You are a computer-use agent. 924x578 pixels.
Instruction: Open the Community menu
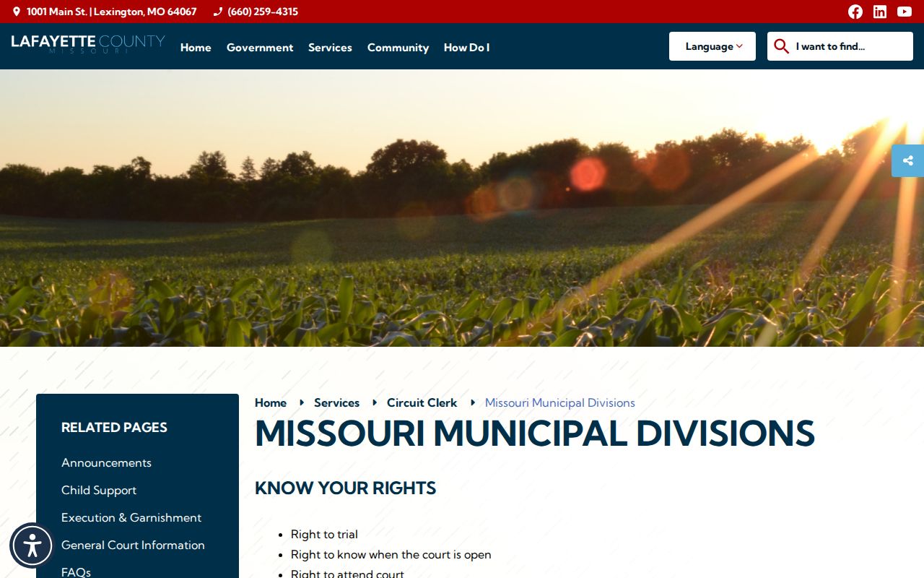point(398,48)
